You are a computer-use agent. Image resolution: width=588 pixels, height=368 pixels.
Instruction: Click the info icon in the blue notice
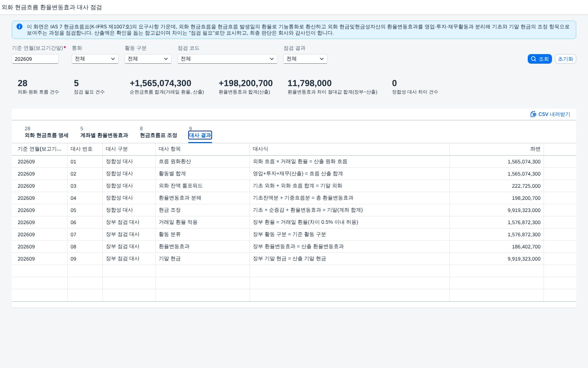[x=19, y=26]
